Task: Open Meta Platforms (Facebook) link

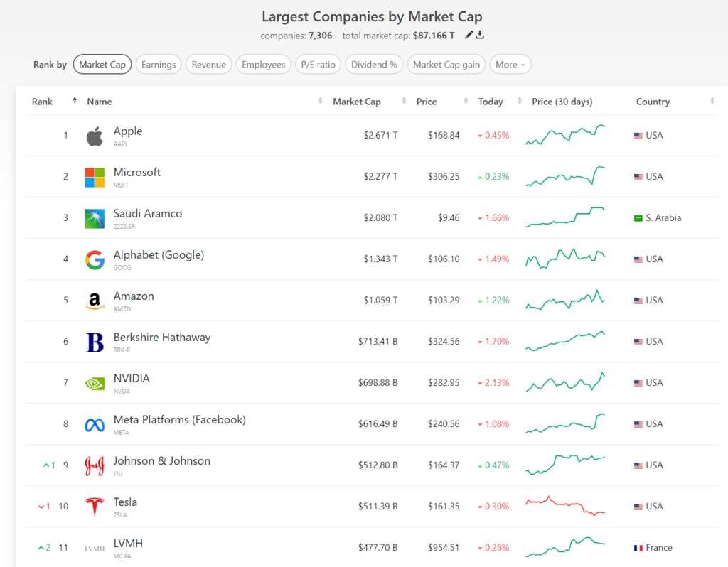Action: tap(180, 420)
